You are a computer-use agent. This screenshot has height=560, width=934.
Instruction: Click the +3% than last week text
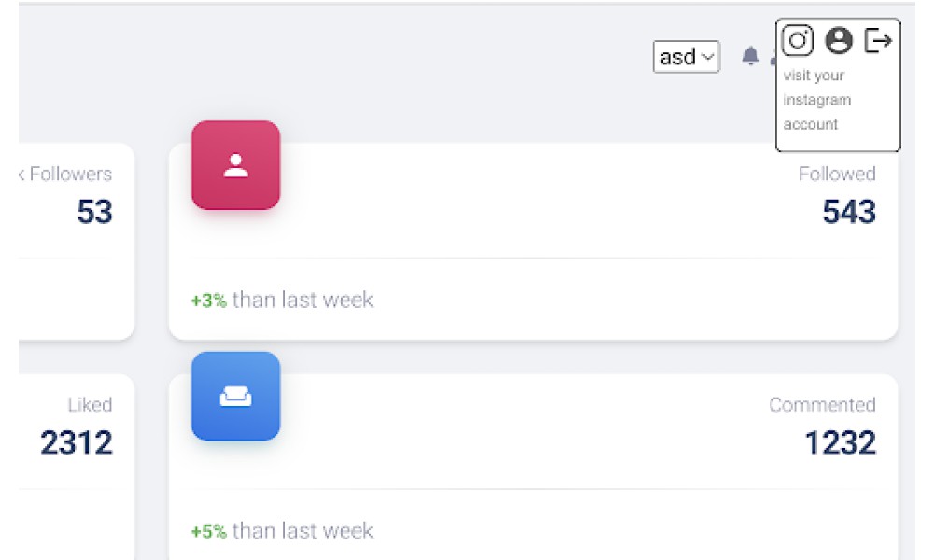tap(282, 300)
